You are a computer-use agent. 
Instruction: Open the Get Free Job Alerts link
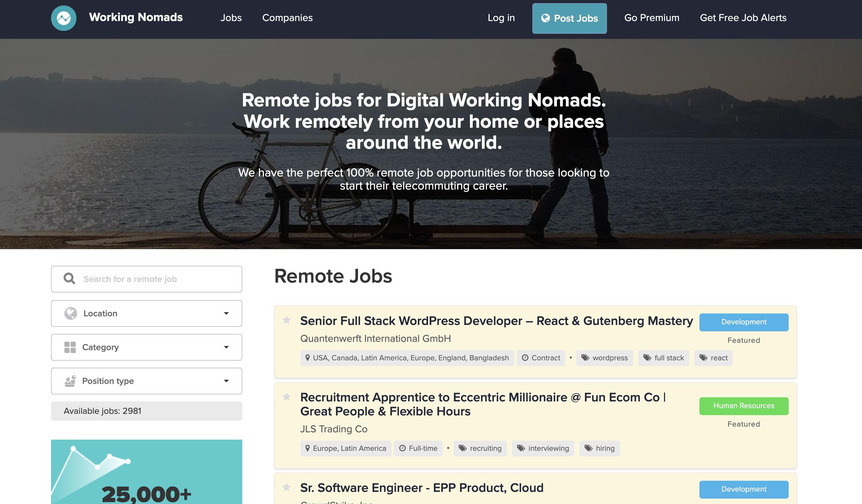[743, 18]
